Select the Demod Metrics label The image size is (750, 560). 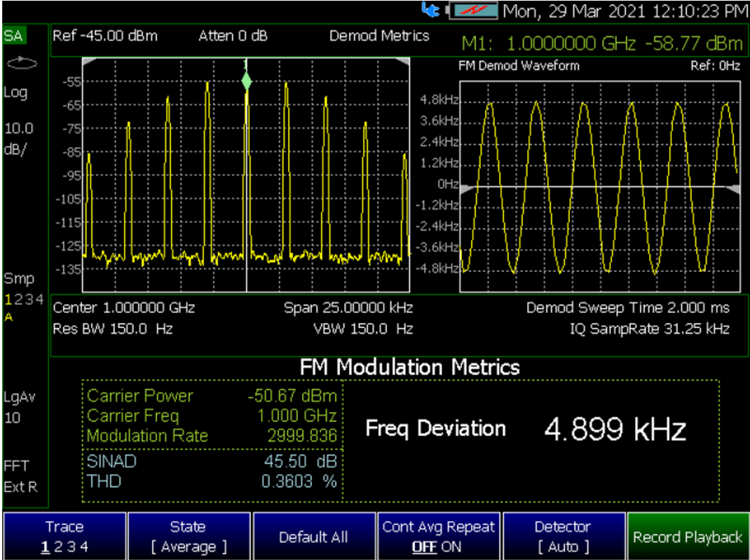point(380,36)
